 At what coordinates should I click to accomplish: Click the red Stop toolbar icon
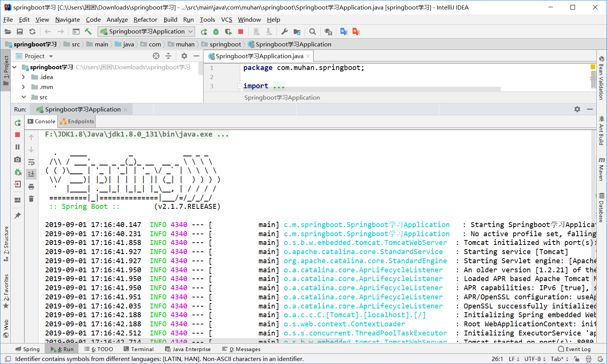(x=241, y=32)
